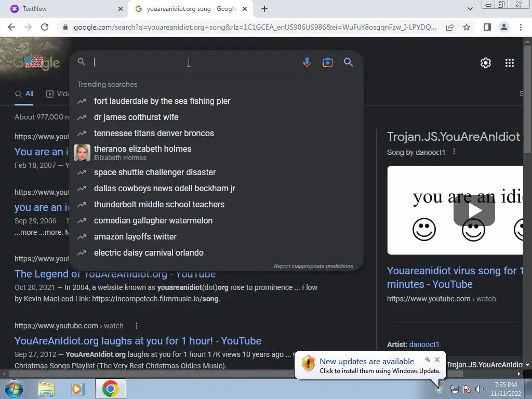Click the Chrome taskbar button

coord(110,389)
